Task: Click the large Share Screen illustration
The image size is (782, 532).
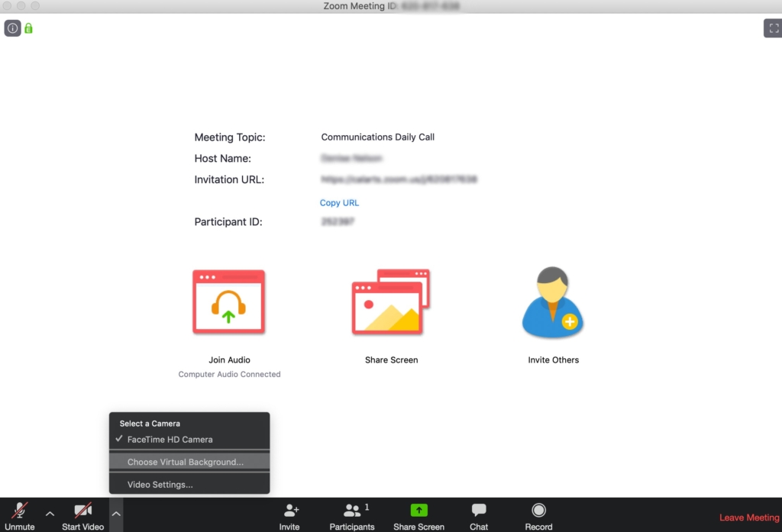Action: click(391, 301)
